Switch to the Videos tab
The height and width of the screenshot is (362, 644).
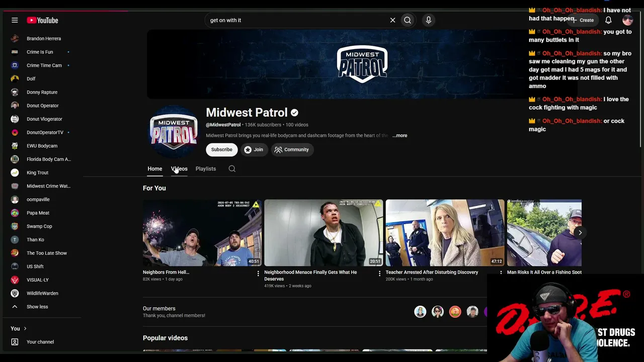(179, 169)
